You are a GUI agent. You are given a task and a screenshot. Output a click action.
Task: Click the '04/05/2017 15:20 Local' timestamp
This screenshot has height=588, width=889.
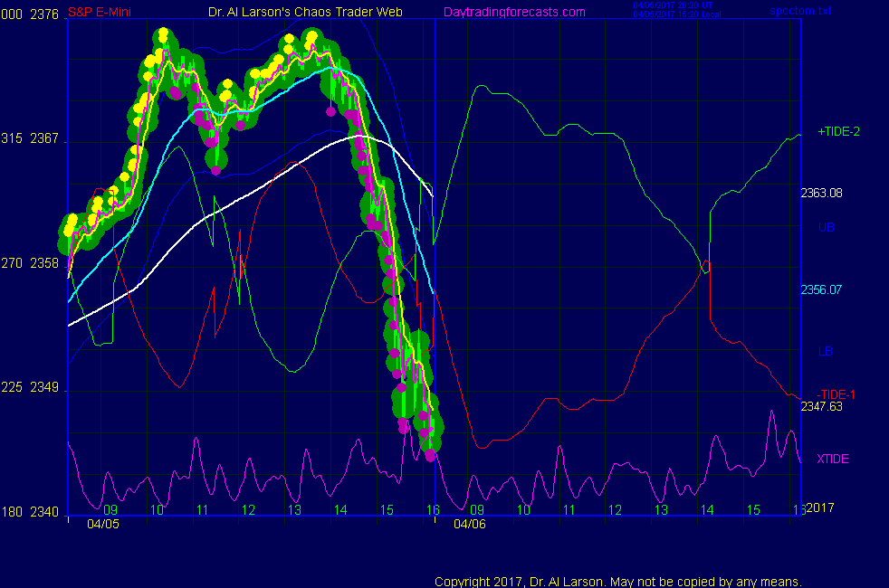point(677,14)
